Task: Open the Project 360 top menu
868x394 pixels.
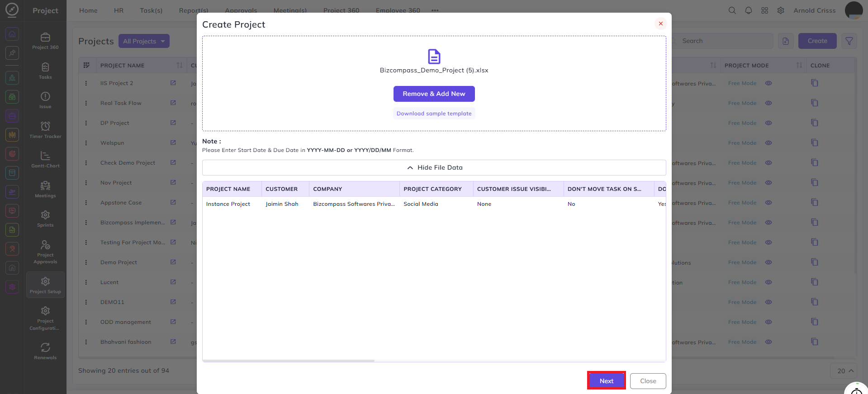Action: coord(341,10)
